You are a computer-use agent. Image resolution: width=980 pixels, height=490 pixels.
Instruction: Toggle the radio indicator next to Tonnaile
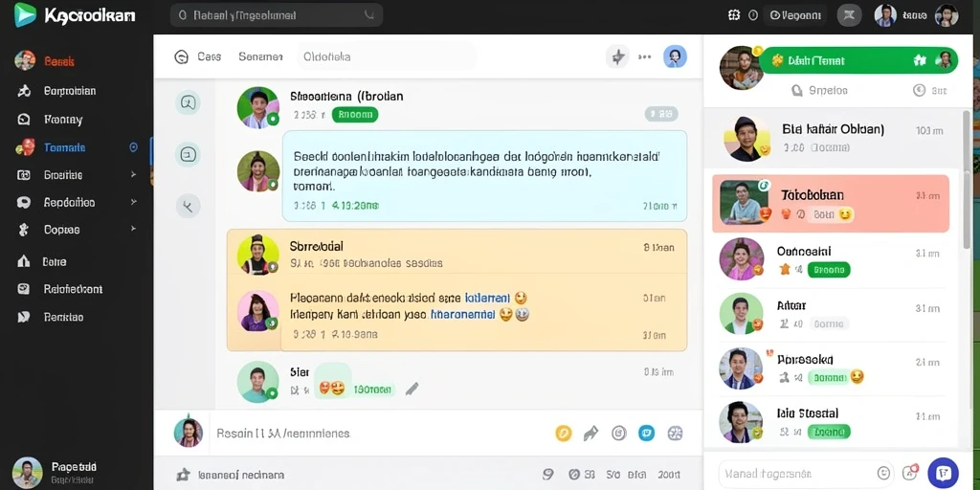pos(133,147)
